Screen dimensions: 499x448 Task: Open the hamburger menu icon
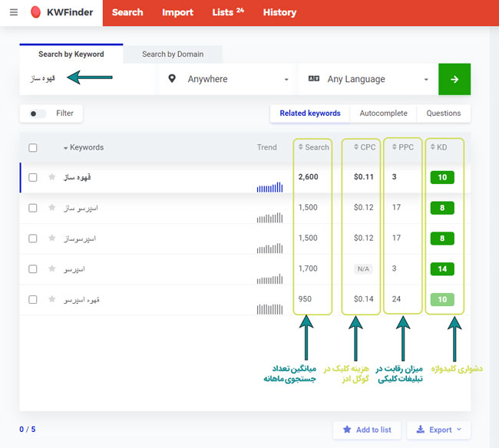[14, 12]
